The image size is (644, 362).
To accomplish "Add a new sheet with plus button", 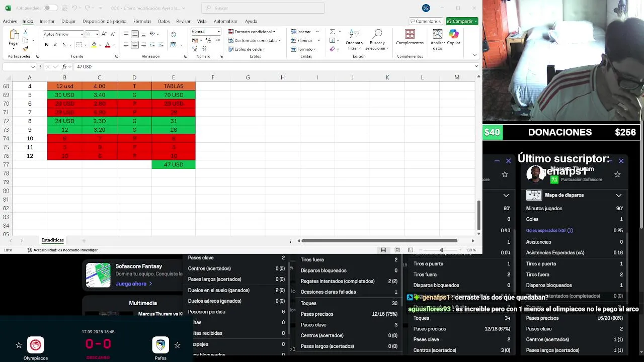I will pyautogui.click(x=84, y=240).
